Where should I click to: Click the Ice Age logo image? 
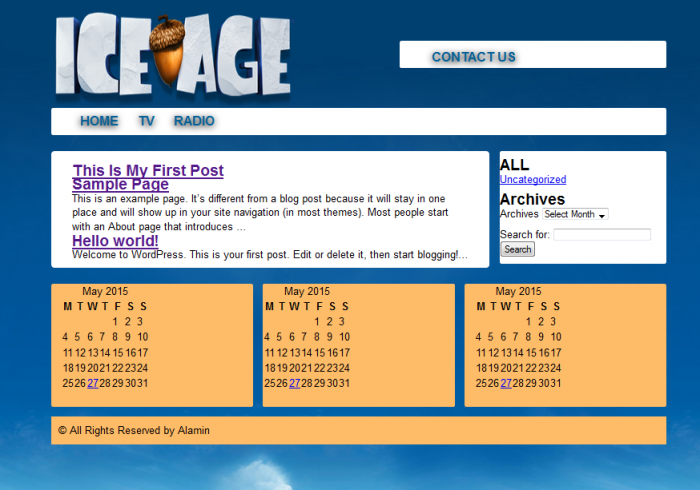click(x=173, y=54)
